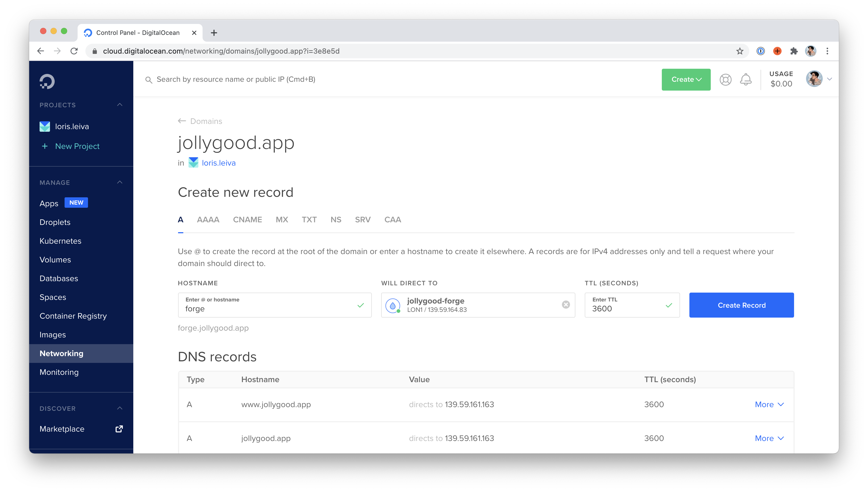This screenshot has width=868, height=492.
Task: Click the search magnifier icon
Action: [149, 80]
